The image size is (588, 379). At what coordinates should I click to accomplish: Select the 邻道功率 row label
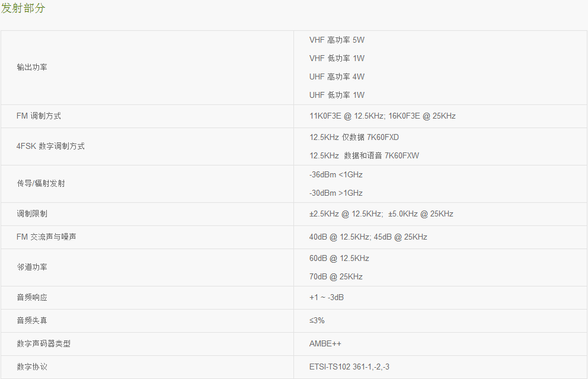point(32,267)
